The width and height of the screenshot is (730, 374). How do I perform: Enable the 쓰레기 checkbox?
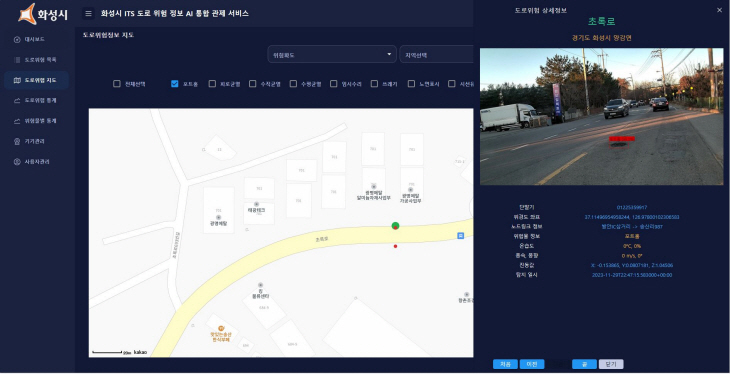click(374, 84)
